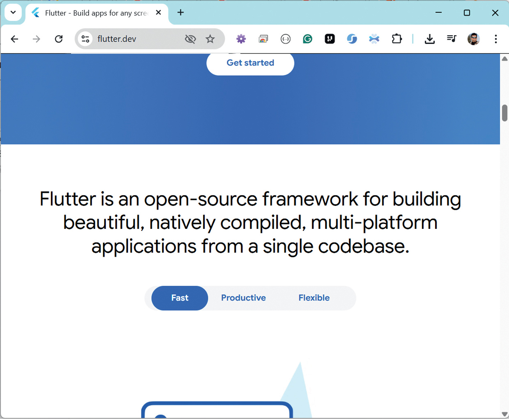Open the Chrome profile avatar
509x420 pixels.
tap(474, 39)
